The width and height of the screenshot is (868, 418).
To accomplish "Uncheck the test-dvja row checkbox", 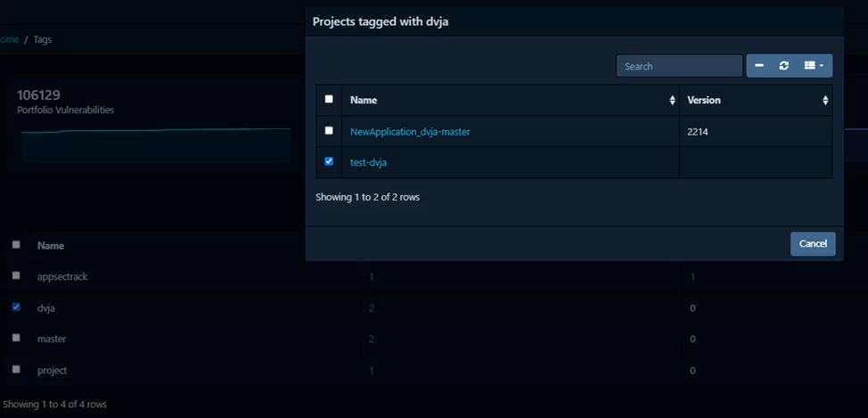I will click(x=329, y=161).
